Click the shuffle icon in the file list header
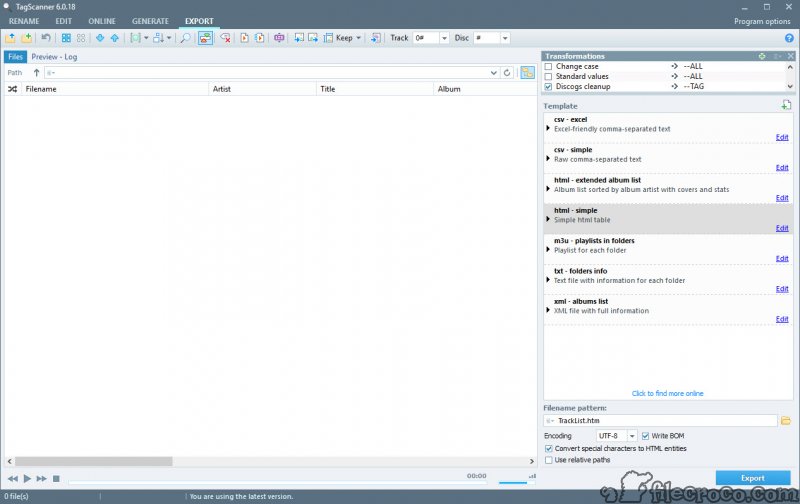The width and height of the screenshot is (800, 504). [x=12, y=89]
